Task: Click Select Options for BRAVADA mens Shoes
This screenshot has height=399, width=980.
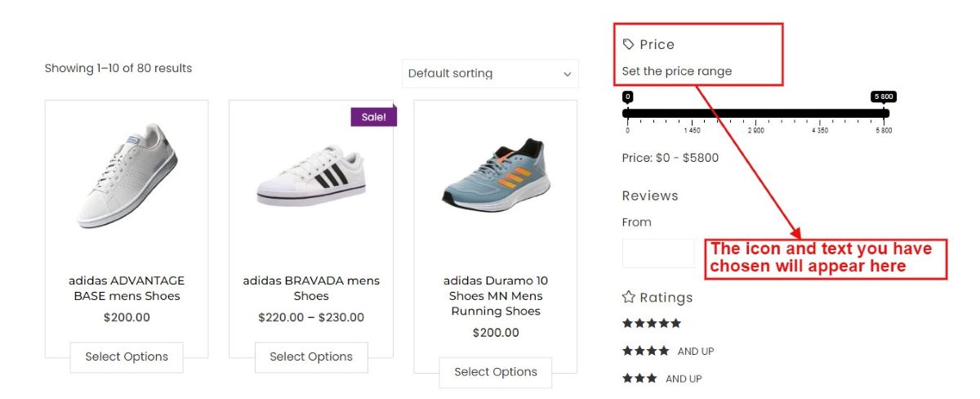Action: pyautogui.click(x=311, y=357)
